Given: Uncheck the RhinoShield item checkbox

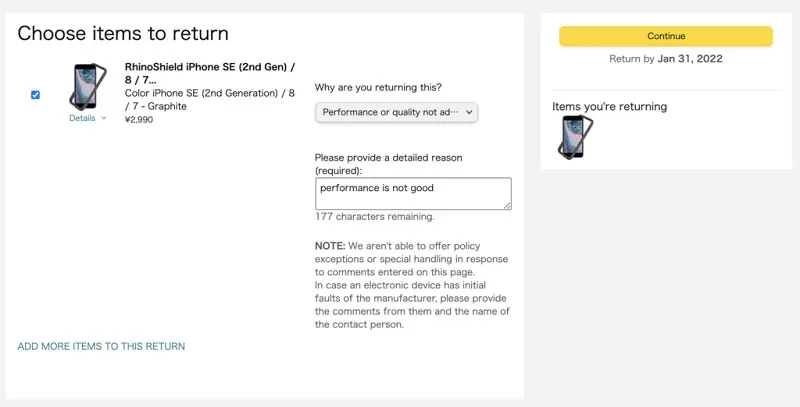Looking at the screenshot, I should click(36, 95).
